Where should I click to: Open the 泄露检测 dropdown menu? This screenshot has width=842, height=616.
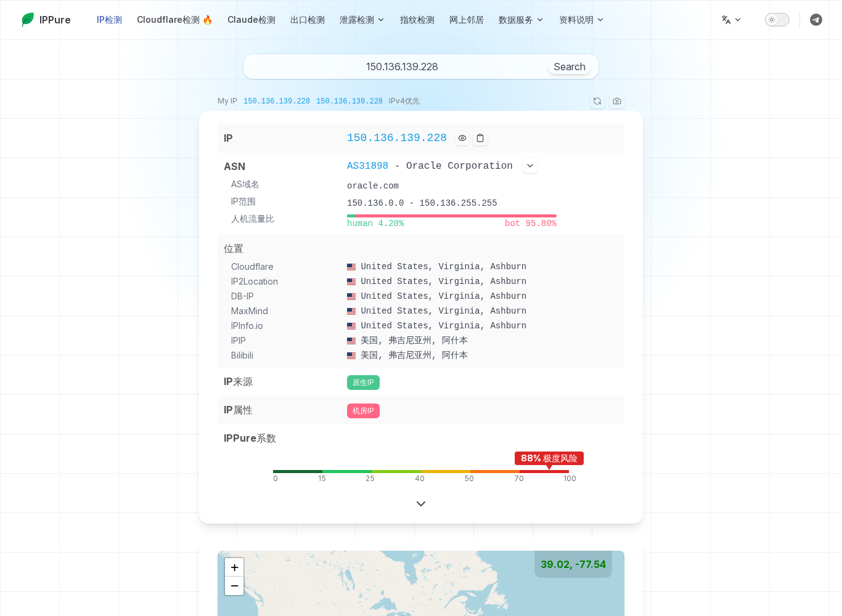(362, 20)
